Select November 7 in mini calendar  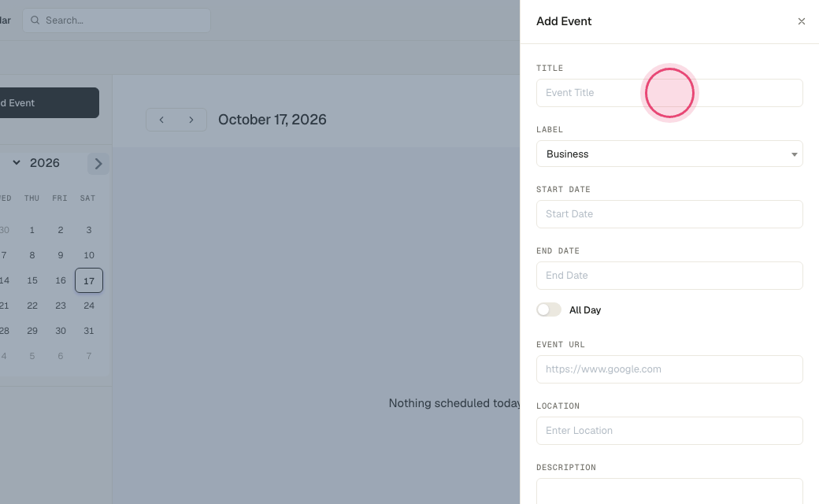89,356
